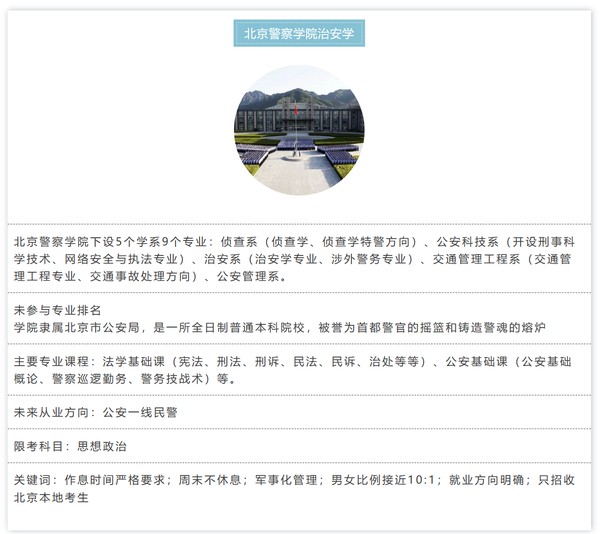Screen dimensions: 600x534
Task: Select the text 未参与专业排名
Action: pyautogui.click(x=57, y=310)
